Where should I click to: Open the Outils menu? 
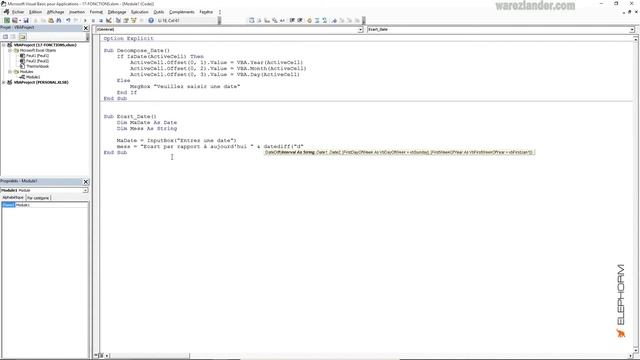pos(159,12)
